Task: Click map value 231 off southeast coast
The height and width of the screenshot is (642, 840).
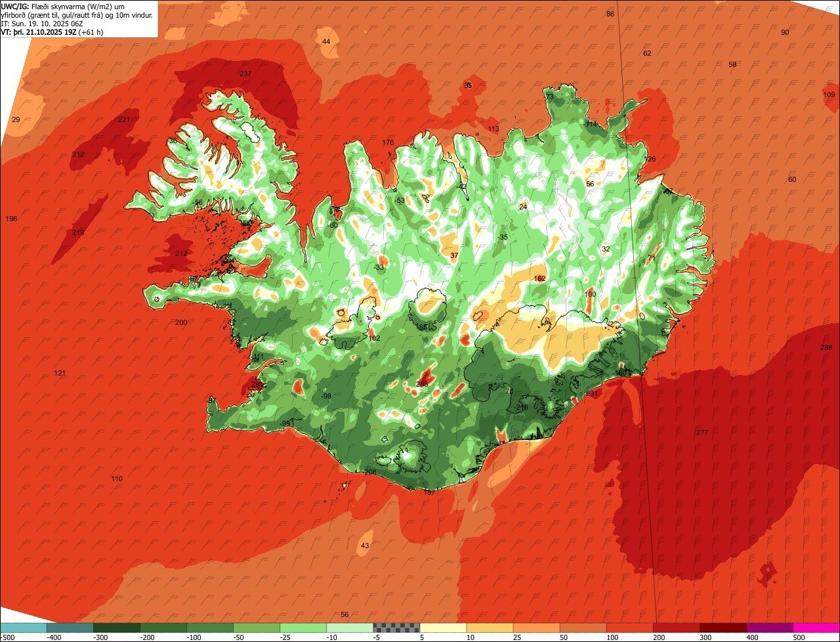Action: tap(592, 393)
